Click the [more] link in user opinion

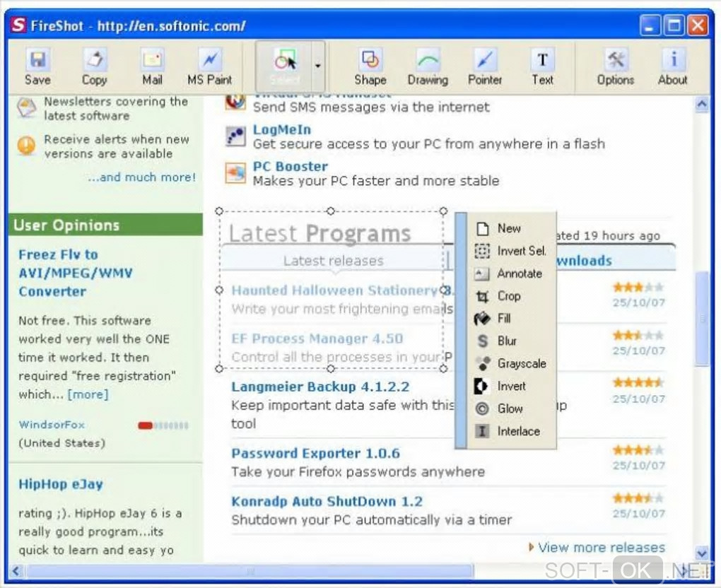pos(88,394)
